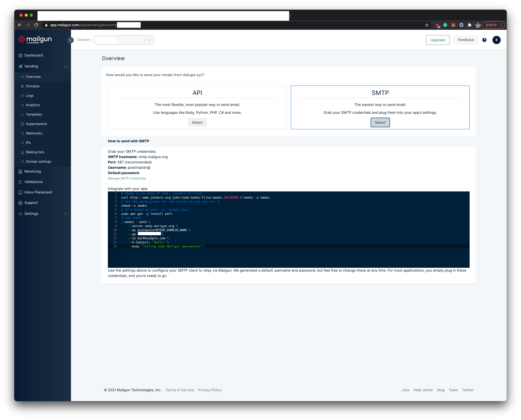521x420 pixels.
Task: Open Templates page
Action: [34, 114]
